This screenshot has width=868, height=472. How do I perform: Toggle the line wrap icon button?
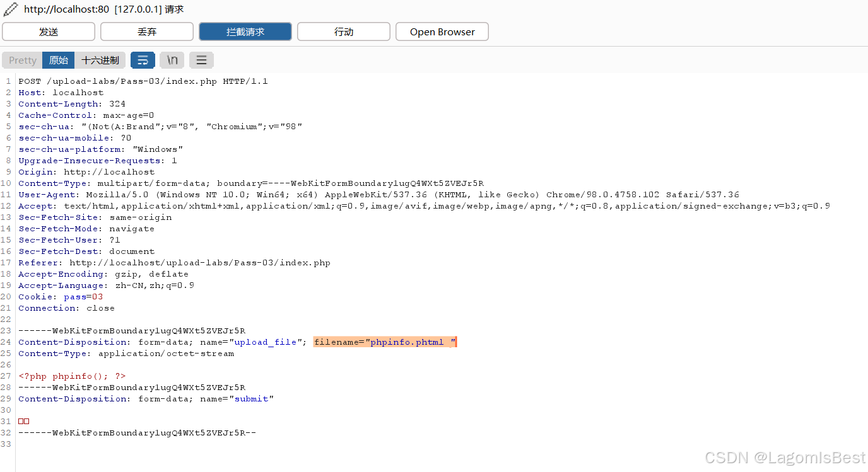tap(143, 60)
